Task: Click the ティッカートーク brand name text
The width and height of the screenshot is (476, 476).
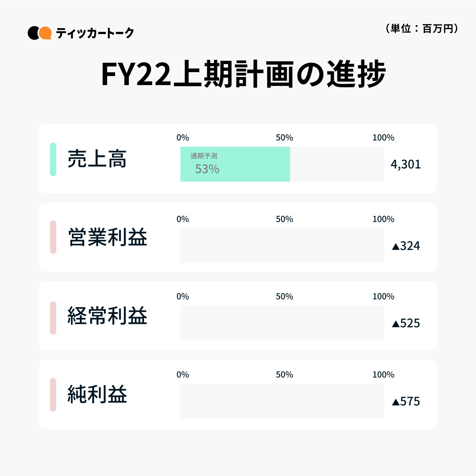Action: coord(95,33)
